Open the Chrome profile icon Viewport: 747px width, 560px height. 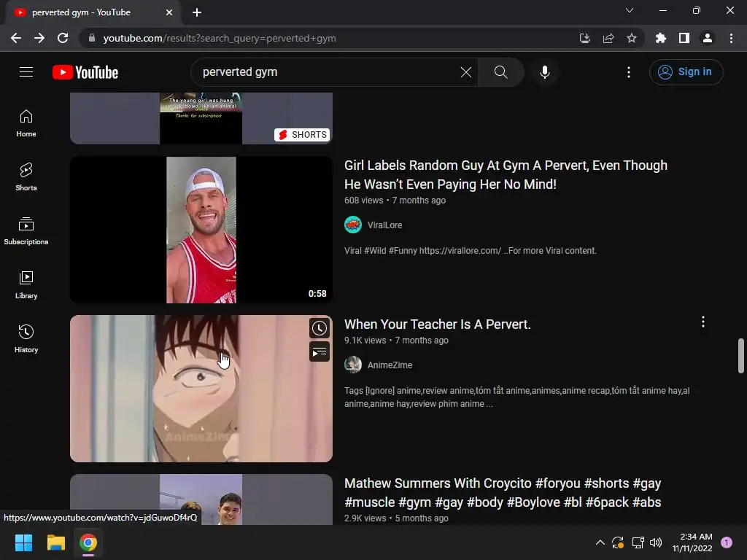707,38
